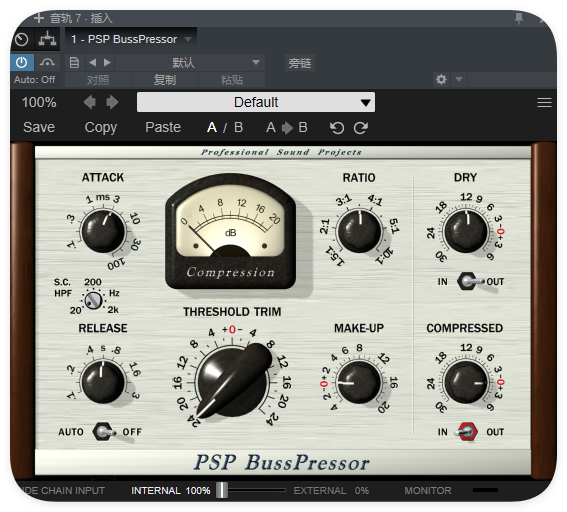The height and width of the screenshot is (512, 567).
Task: Click the Compression VU meter
Action: point(231,231)
